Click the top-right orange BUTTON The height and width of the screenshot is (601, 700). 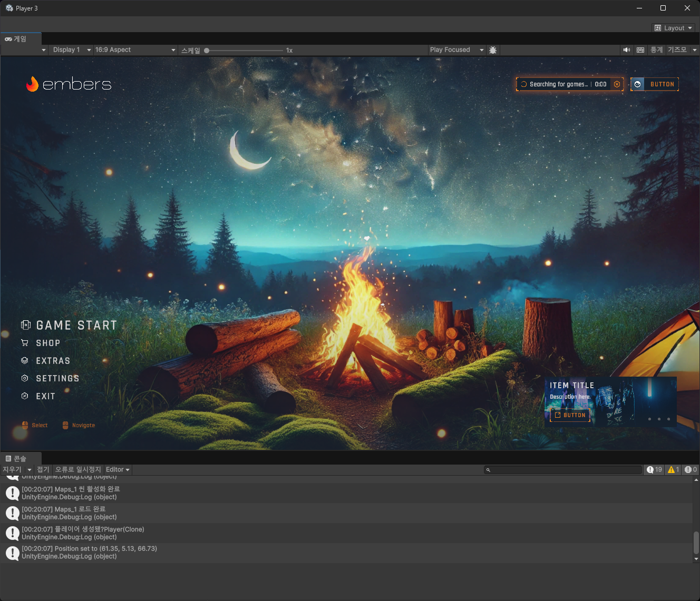coord(655,84)
